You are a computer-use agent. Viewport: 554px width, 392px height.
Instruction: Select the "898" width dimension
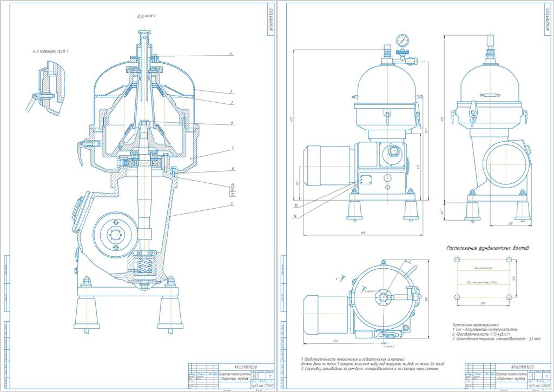(x=363, y=232)
